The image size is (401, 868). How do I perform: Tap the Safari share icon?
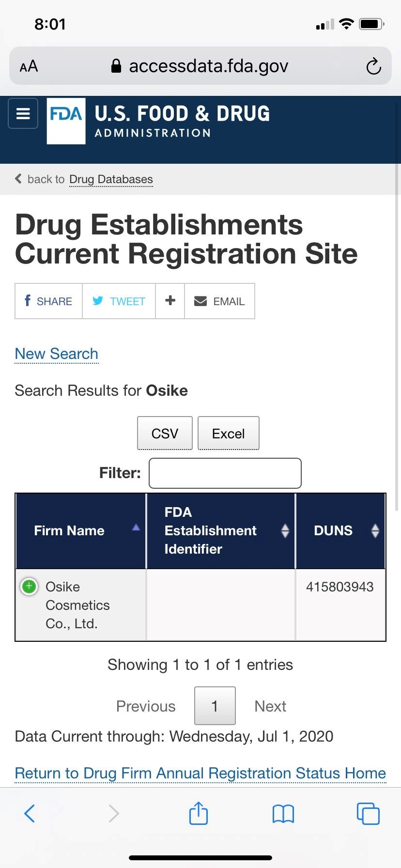click(198, 813)
